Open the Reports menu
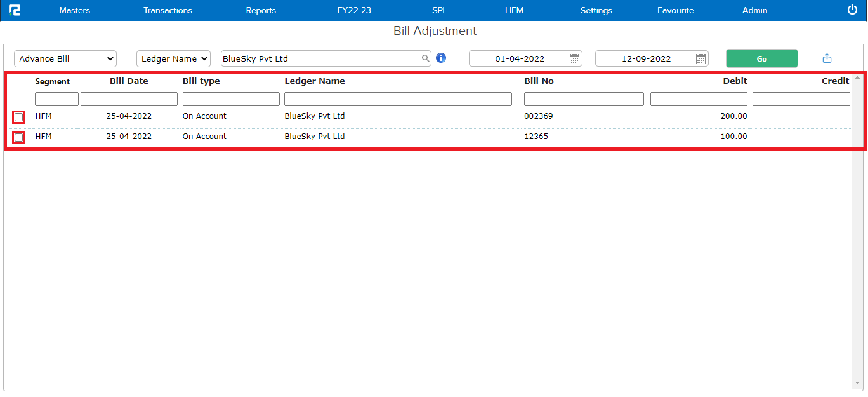This screenshot has height=397, width=868. click(261, 10)
